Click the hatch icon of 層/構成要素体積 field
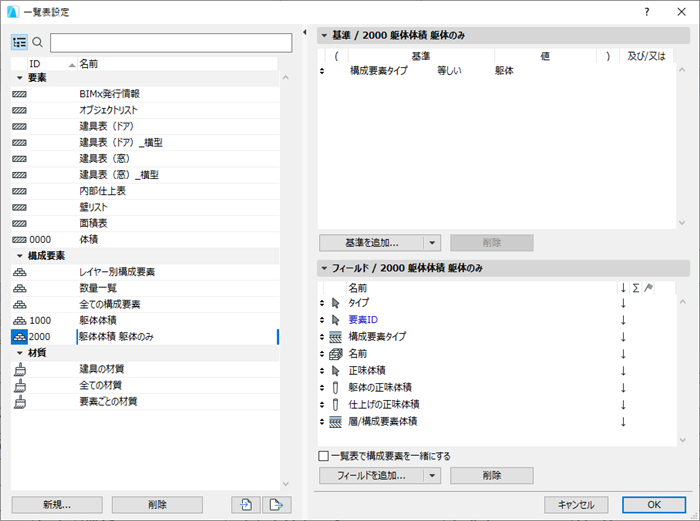The height and width of the screenshot is (521, 700). click(335, 422)
